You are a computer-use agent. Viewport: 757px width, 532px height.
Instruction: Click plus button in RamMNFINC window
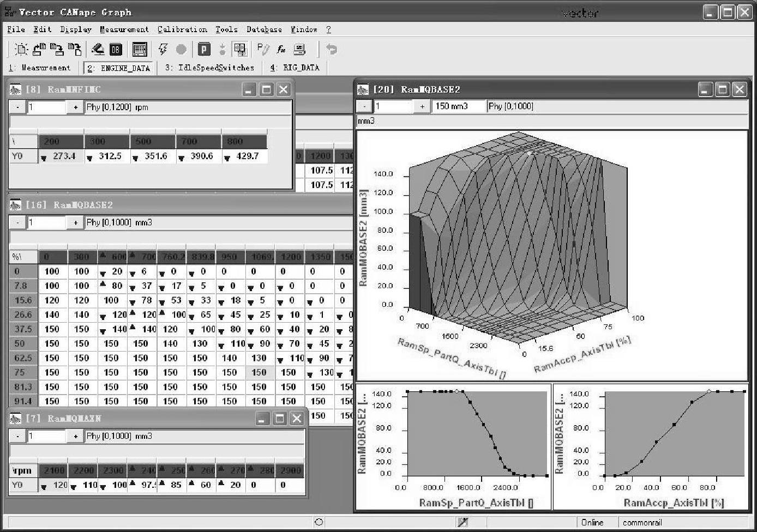(x=75, y=107)
